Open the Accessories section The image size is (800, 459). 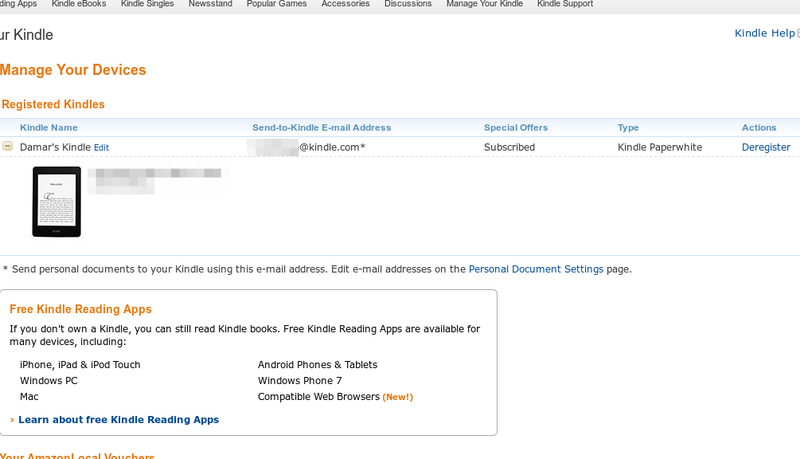pos(345,4)
